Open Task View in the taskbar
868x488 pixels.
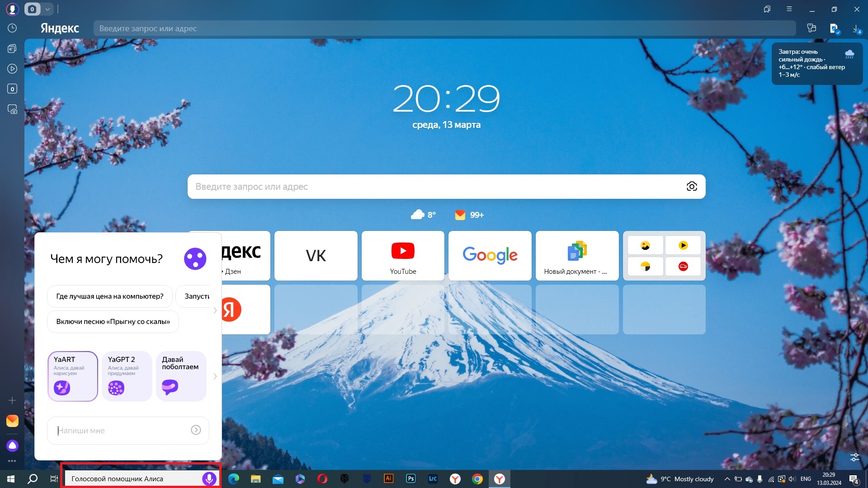click(x=54, y=479)
